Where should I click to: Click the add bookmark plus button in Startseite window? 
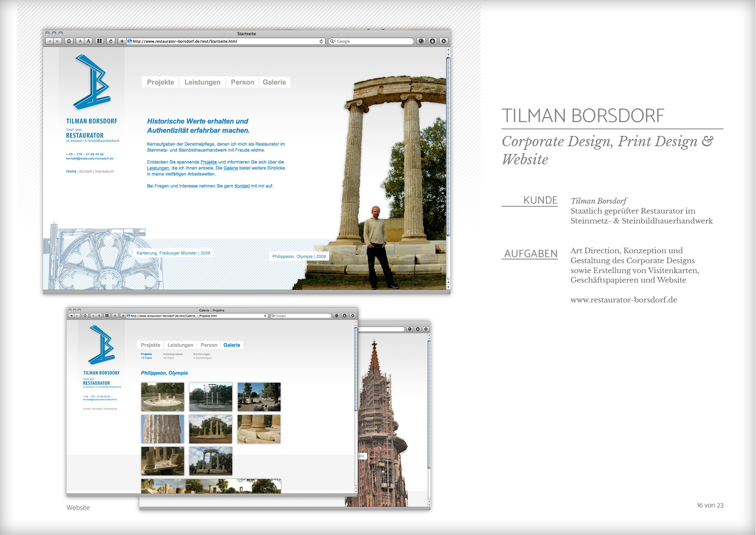(122, 41)
